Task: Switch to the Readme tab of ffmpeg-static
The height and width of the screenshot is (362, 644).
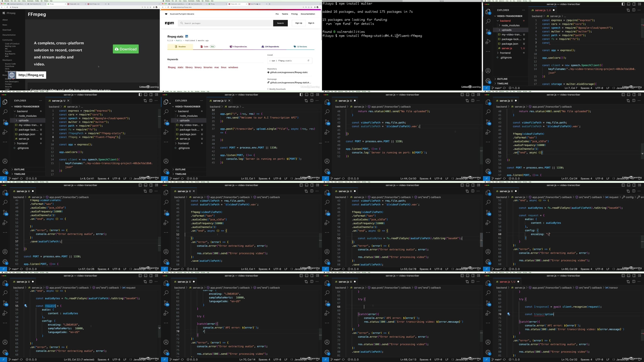Action: (x=180, y=47)
